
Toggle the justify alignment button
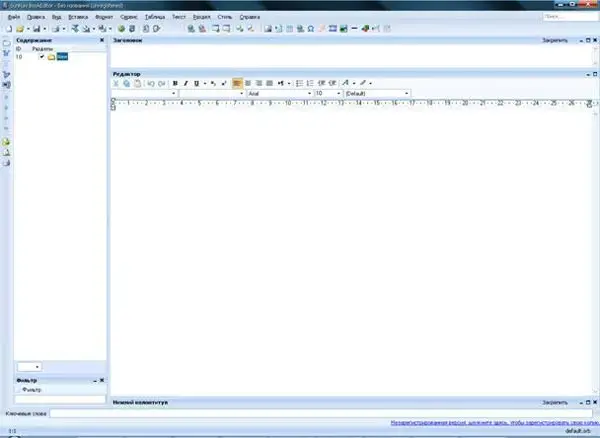coord(269,83)
